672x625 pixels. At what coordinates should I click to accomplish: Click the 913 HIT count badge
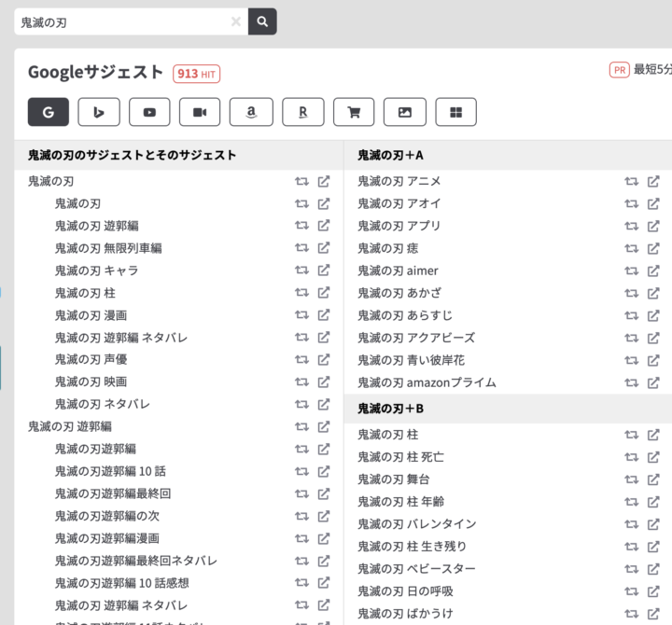pos(196,74)
